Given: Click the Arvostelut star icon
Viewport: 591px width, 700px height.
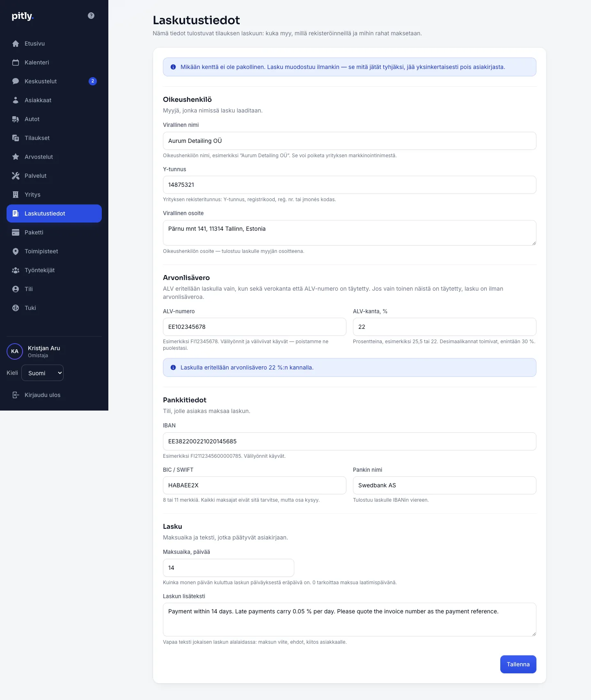Looking at the screenshot, I should [16, 157].
